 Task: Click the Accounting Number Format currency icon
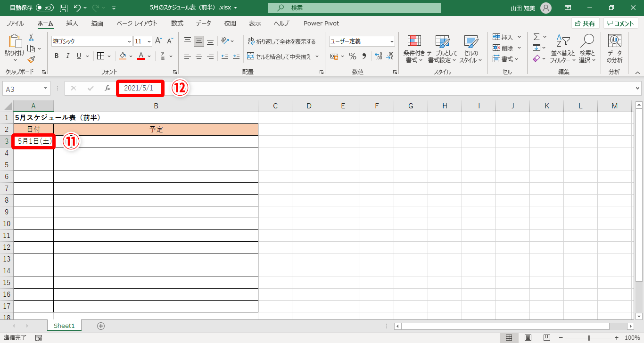tap(334, 56)
